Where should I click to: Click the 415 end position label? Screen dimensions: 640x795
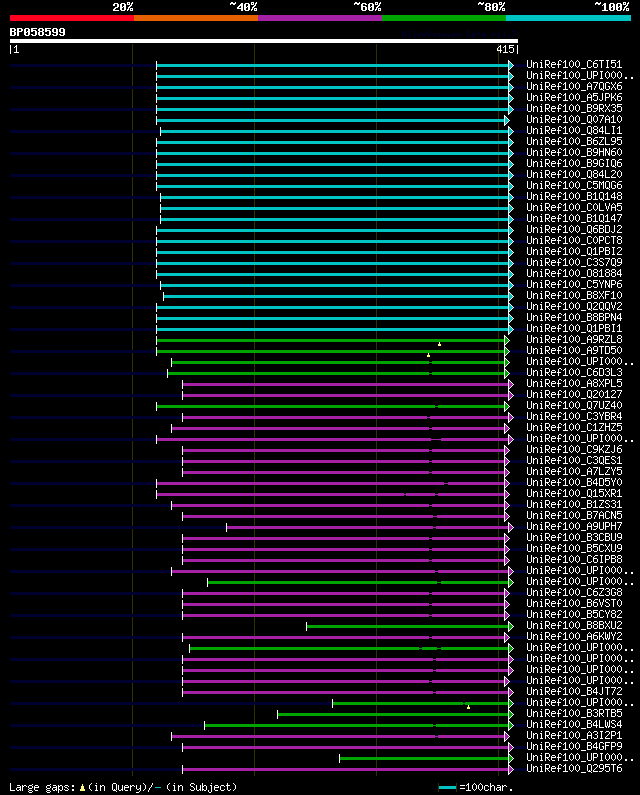[x=505, y=49]
